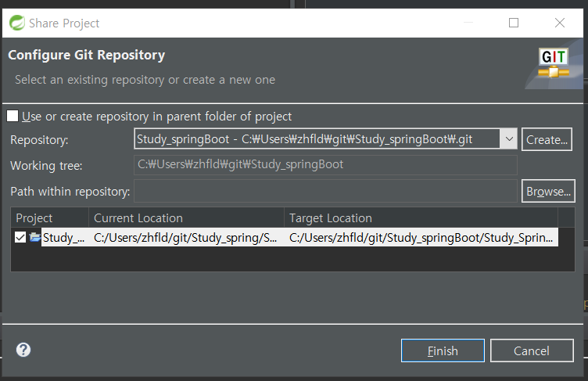Click the Browse... button
588x381 pixels.
coord(548,191)
